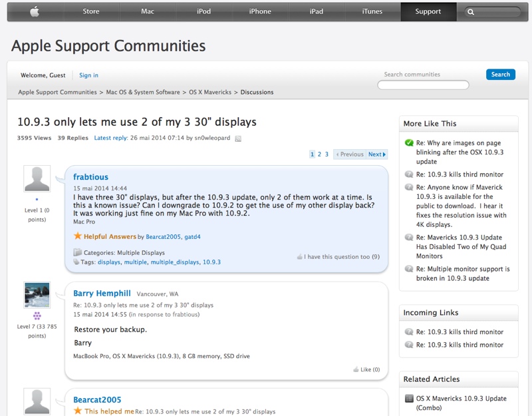Go to page 2 of replies

tap(319, 154)
